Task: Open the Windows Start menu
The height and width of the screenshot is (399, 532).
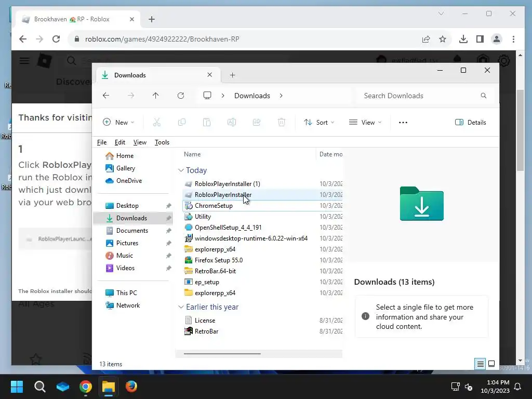Action: click(x=17, y=387)
